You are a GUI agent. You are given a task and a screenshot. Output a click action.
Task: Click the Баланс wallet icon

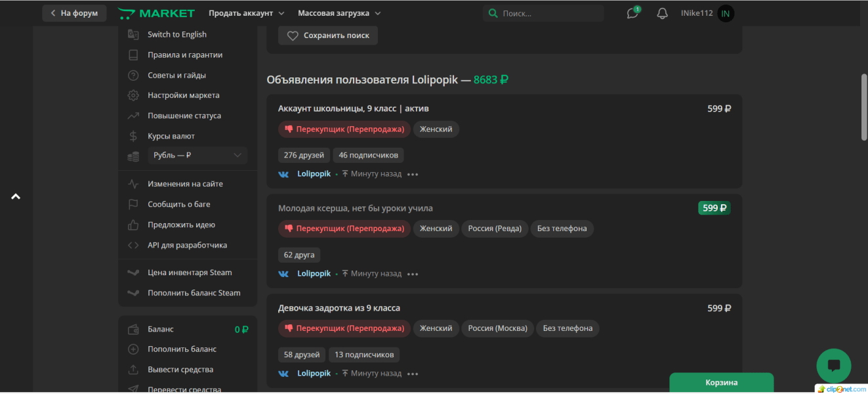(133, 328)
